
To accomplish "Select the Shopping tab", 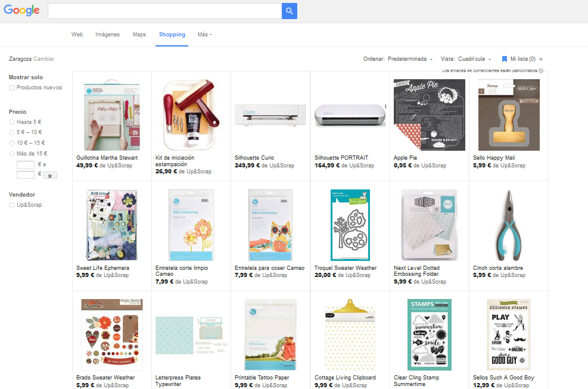I will click(x=172, y=34).
